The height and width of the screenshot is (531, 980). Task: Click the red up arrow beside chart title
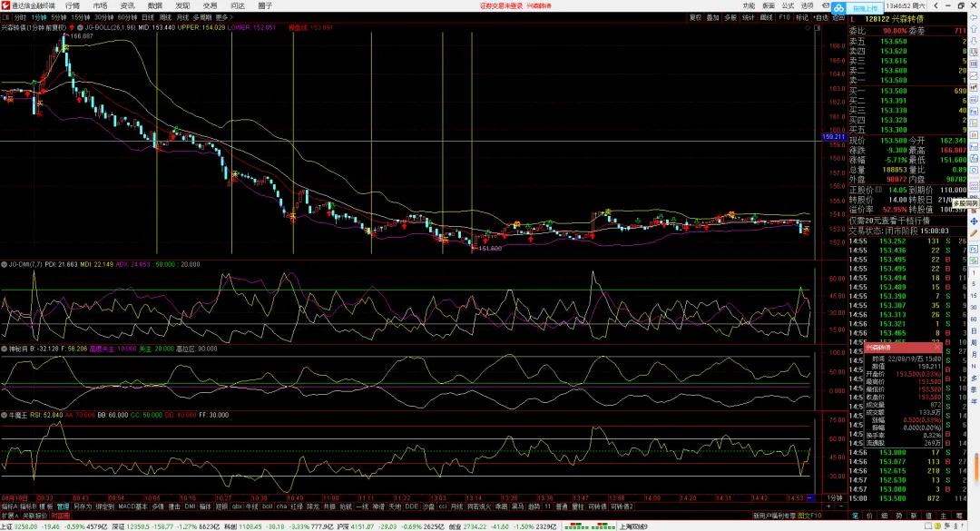(70, 27)
